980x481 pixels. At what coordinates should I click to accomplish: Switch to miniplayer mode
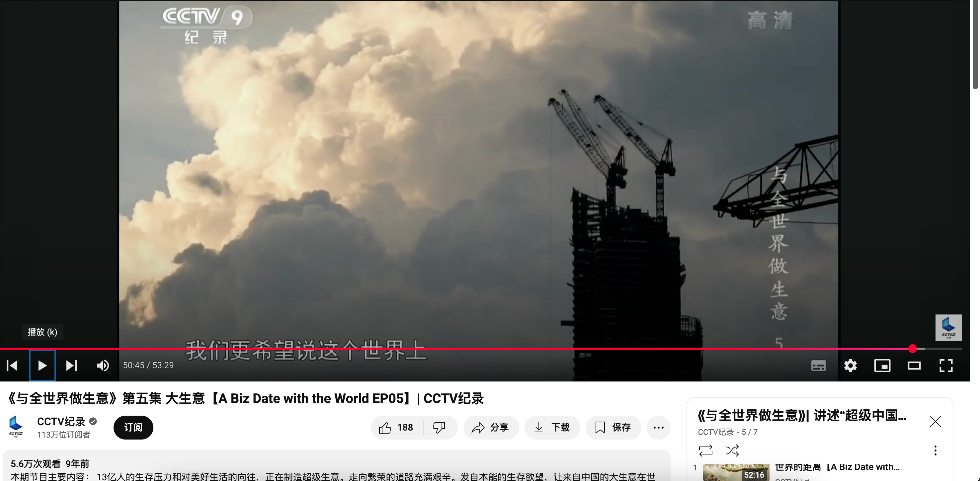[x=882, y=366]
